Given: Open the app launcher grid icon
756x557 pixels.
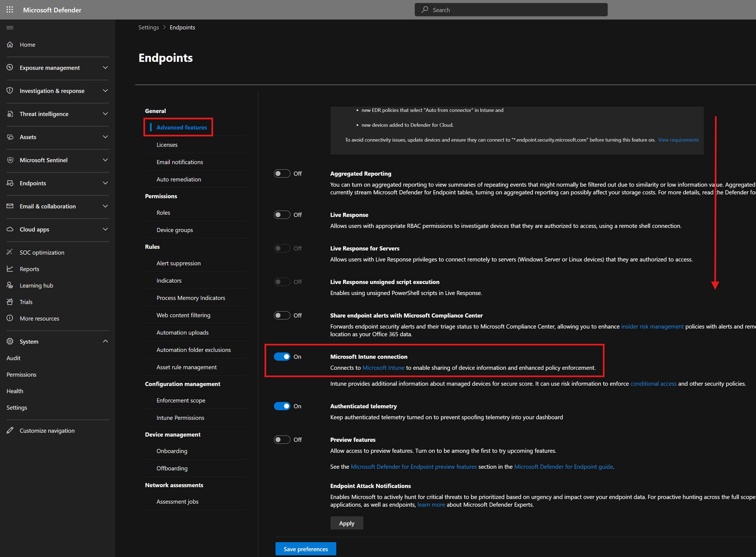Looking at the screenshot, I should point(10,10).
